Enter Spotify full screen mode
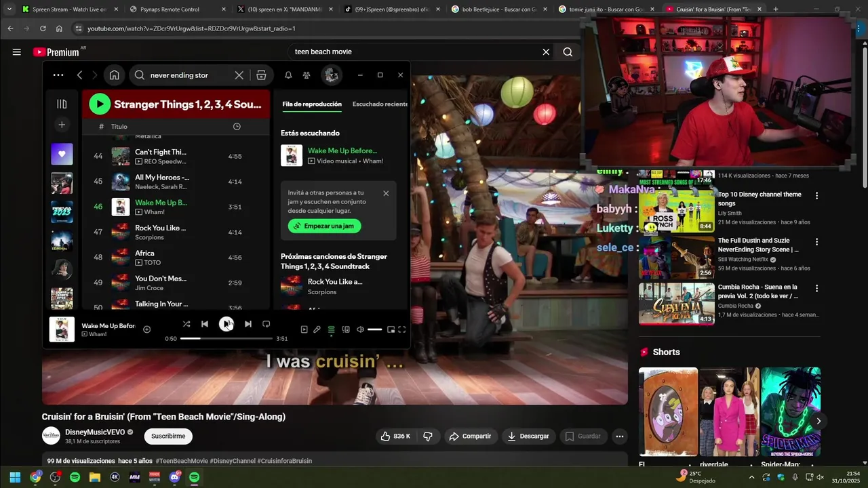Image resolution: width=868 pixels, height=488 pixels. point(401,329)
